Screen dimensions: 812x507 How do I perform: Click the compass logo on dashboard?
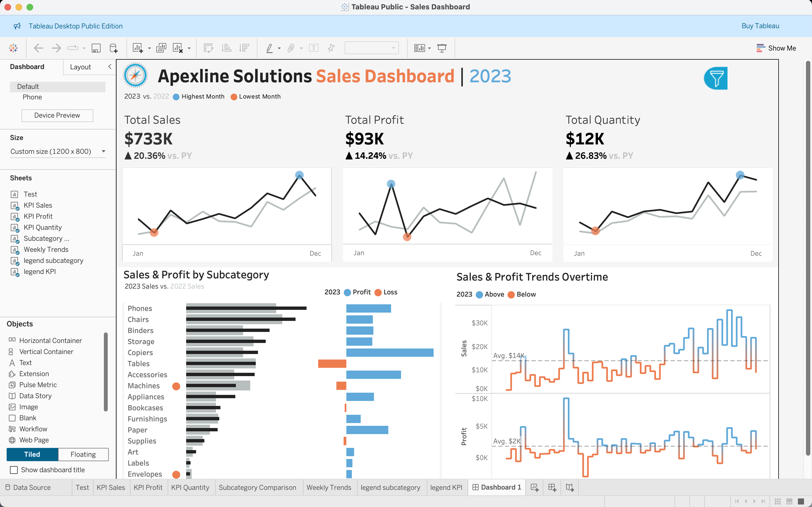(x=135, y=75)
